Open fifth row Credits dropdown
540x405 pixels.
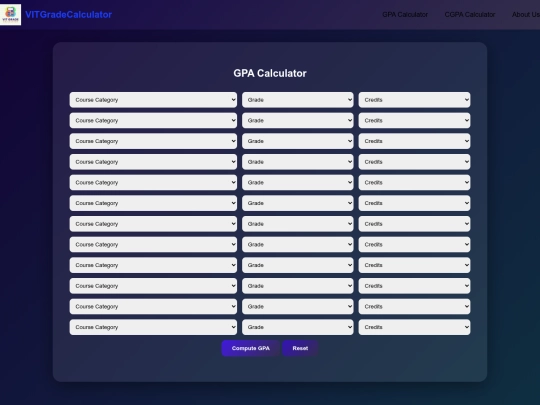point(414,183)
